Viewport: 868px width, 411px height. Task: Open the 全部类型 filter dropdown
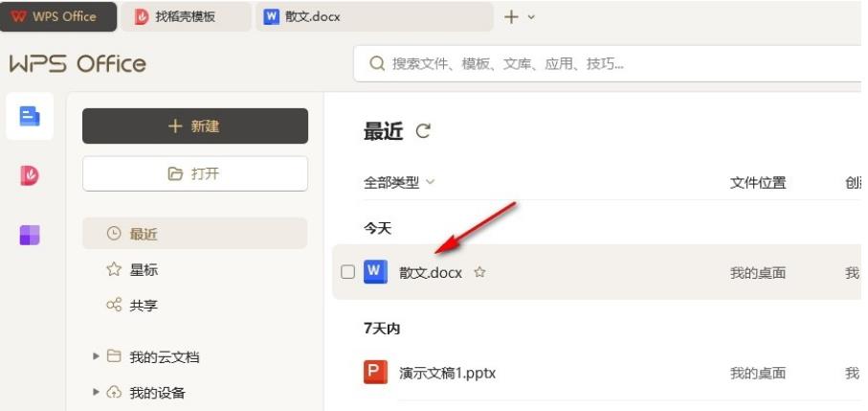(x=398, y=182)
